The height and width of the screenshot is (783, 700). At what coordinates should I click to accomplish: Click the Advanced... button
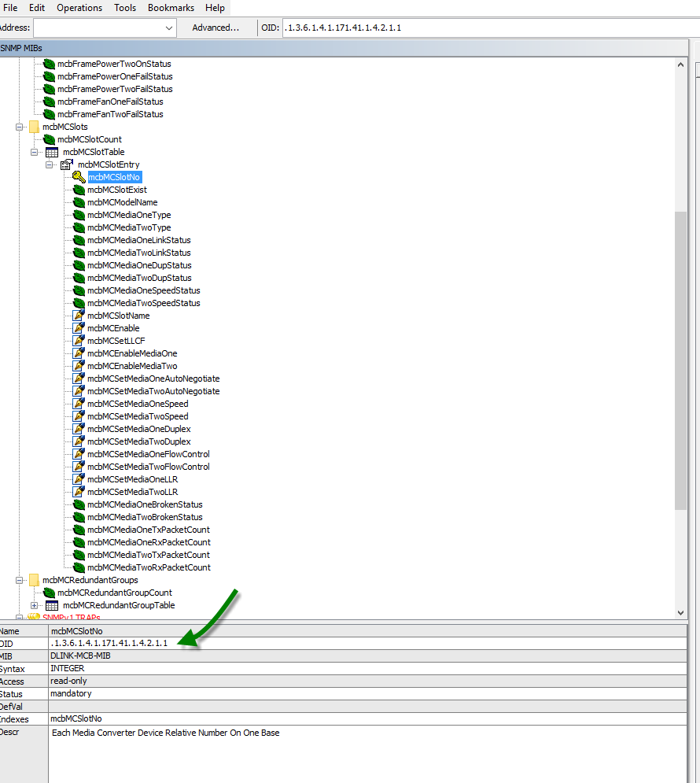pyautogui.click(x=216, y=28)
